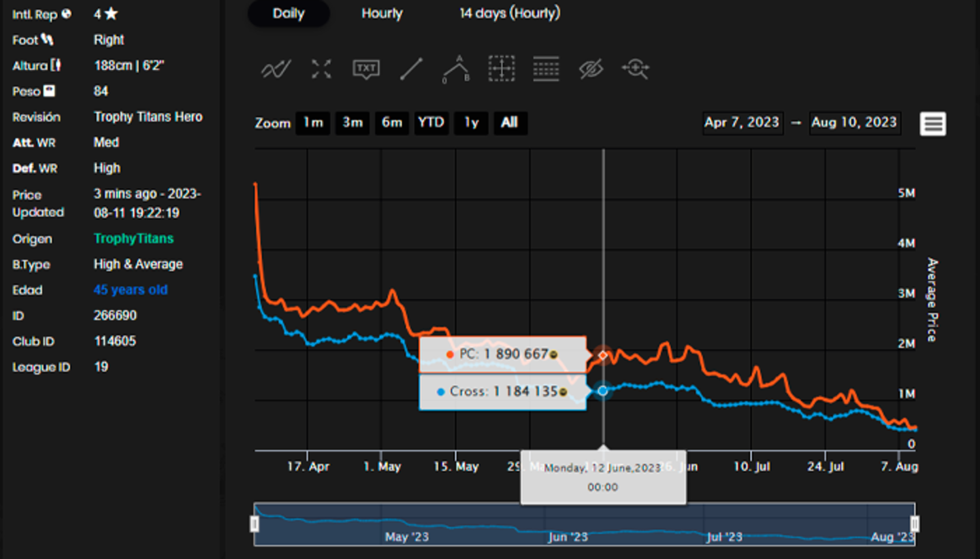Select the dashed grid lines tool
980x559 pixels.
point(546,69)
